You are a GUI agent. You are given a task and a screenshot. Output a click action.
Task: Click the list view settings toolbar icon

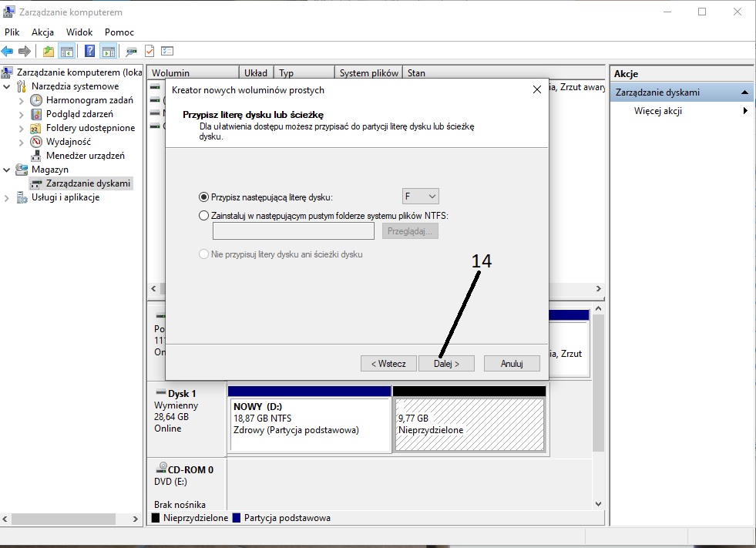pos(166,51)
